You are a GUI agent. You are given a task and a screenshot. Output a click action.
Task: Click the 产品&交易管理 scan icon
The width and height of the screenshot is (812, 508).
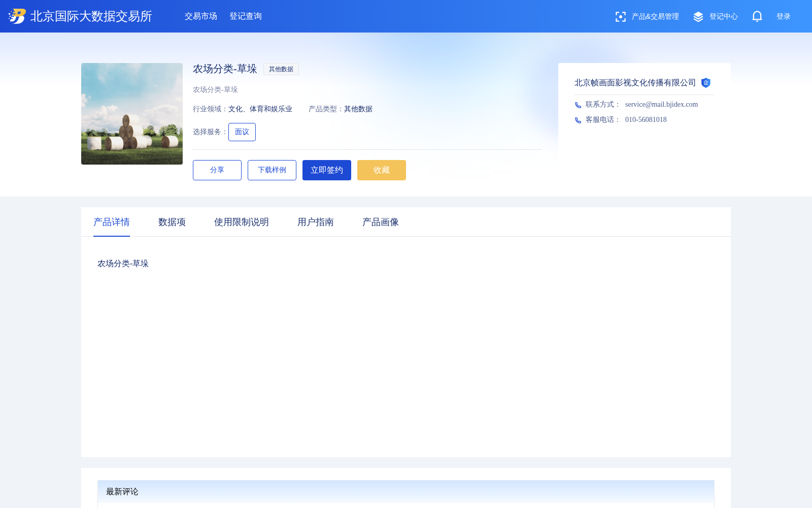coord(620,17)
